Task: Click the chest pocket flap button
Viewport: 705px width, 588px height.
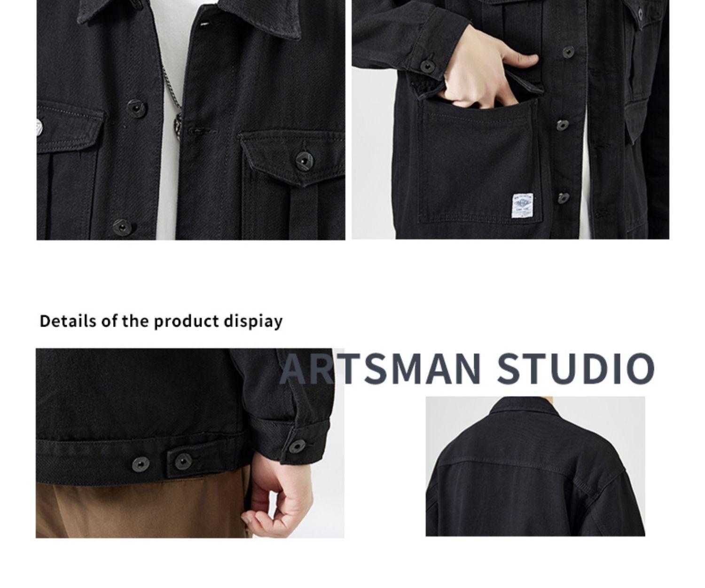Action: [x=304, y=161]
